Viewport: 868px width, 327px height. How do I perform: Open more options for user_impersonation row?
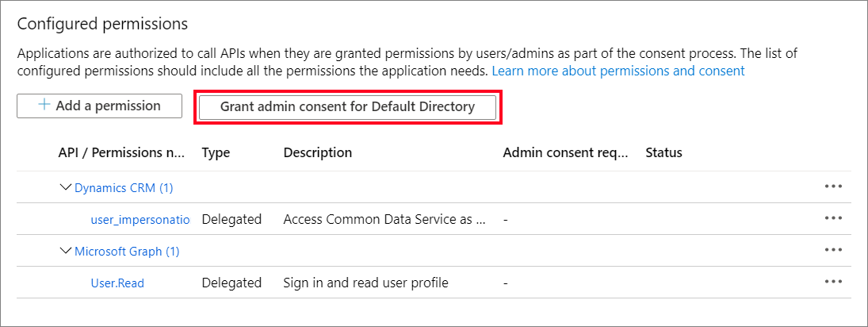click(x=832, y=218)
